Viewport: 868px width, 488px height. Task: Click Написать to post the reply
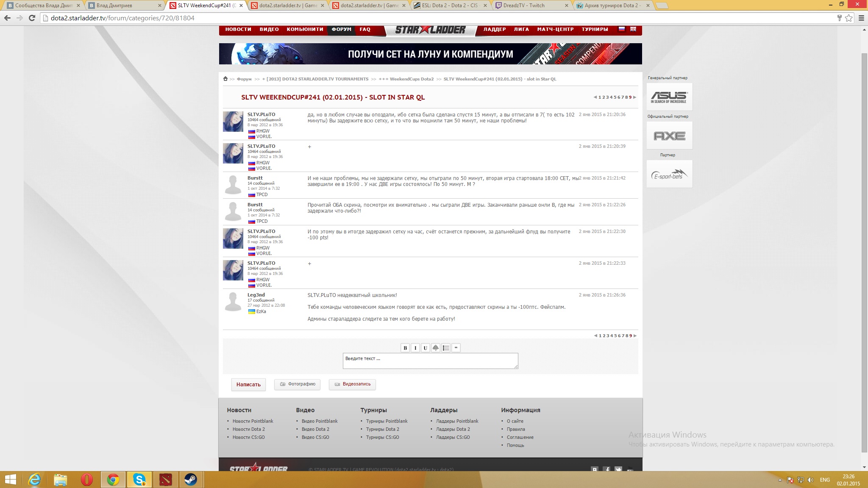click(248, 384)
